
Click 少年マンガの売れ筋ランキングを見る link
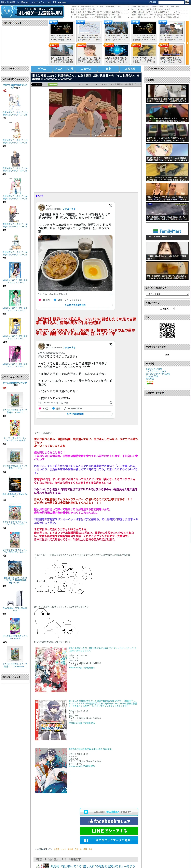point(15,86)
